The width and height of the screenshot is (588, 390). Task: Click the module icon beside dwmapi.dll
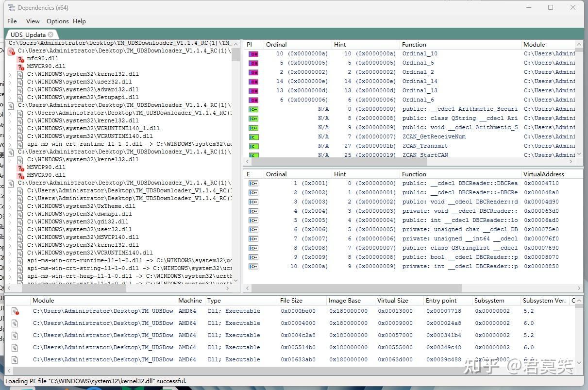[20, 214]
